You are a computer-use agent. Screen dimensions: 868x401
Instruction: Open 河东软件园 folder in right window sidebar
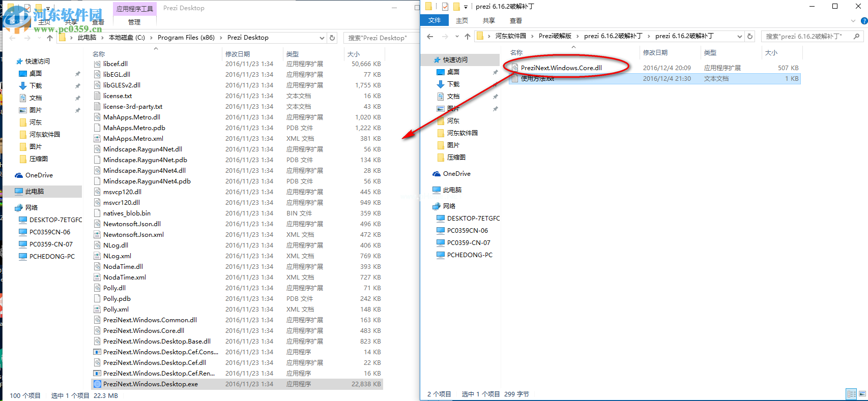click(462, 133)
